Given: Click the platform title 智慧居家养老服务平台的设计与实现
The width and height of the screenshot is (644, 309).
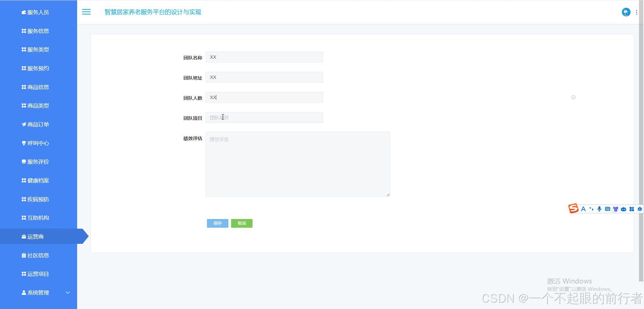Looking at the screenshot, I should click(x=153, y=12).
